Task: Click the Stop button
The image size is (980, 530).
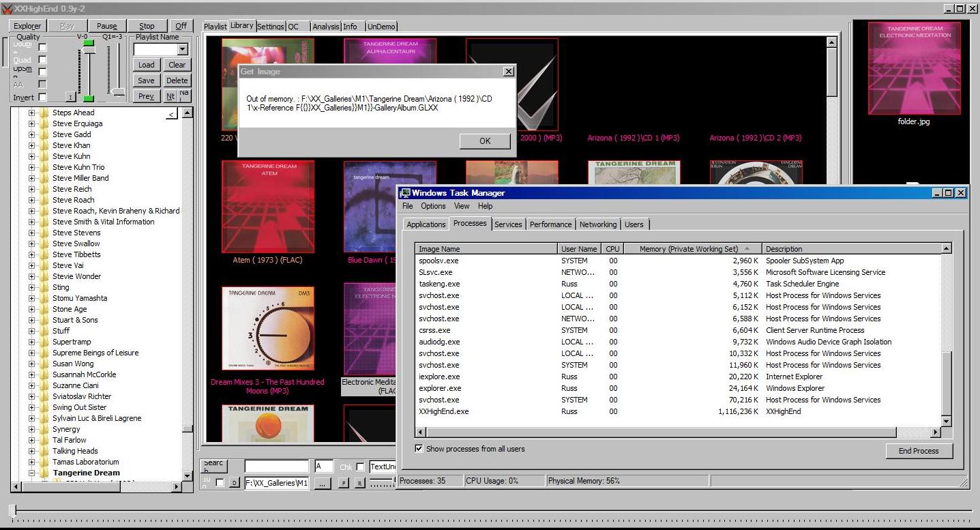Action: click(x=147, y=26)
